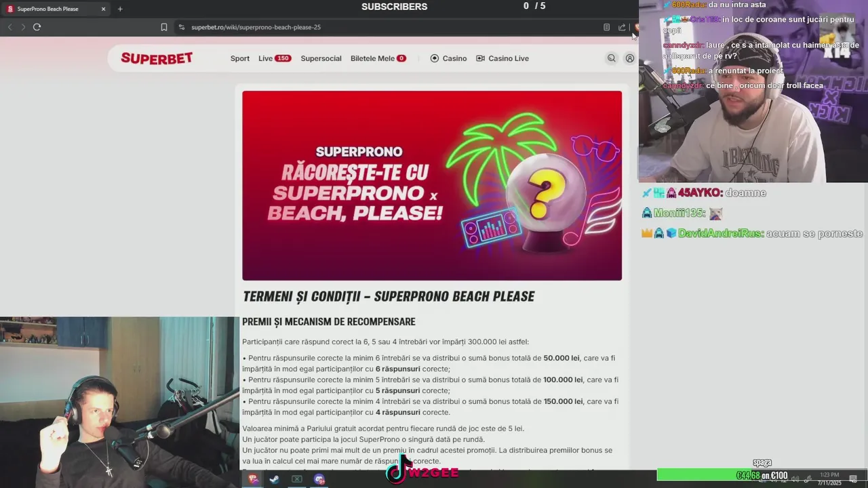Click the "100.000 lei" text
This screenshot has height=488, width=868.
(x=563, y=380)
